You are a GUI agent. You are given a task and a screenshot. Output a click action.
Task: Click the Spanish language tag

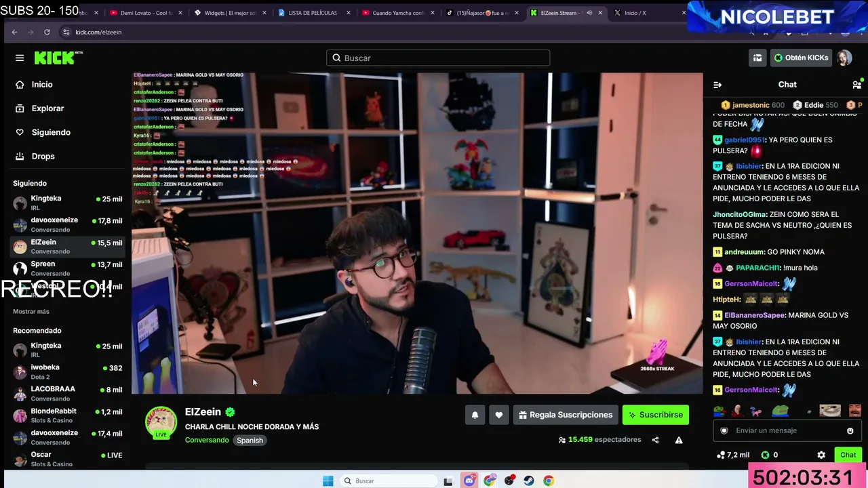tap(250, 440)
